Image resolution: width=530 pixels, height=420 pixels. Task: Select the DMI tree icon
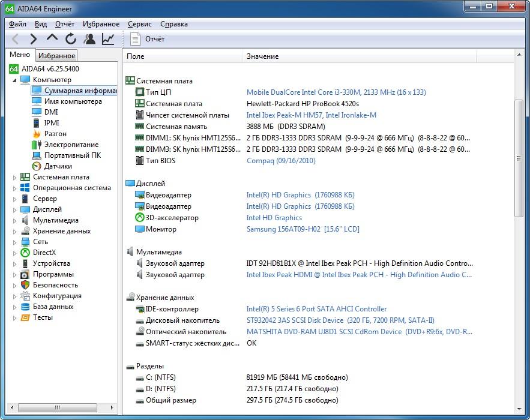click(x=37, y=112)
